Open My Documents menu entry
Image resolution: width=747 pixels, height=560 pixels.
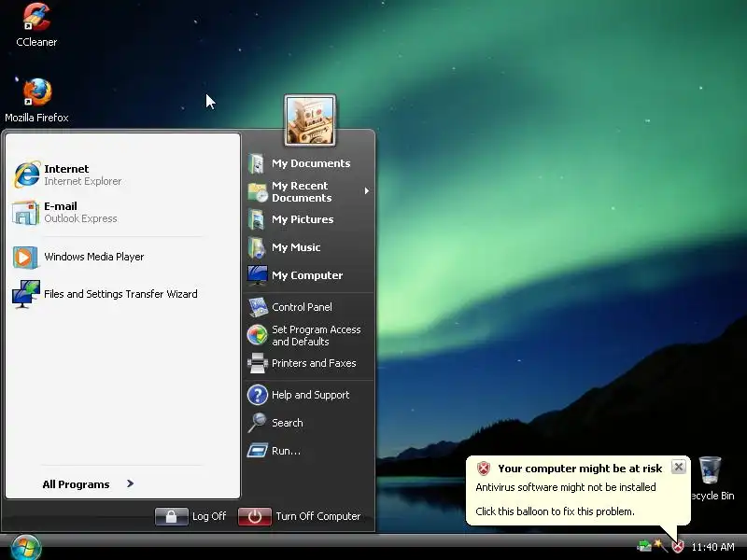(309, 163)
